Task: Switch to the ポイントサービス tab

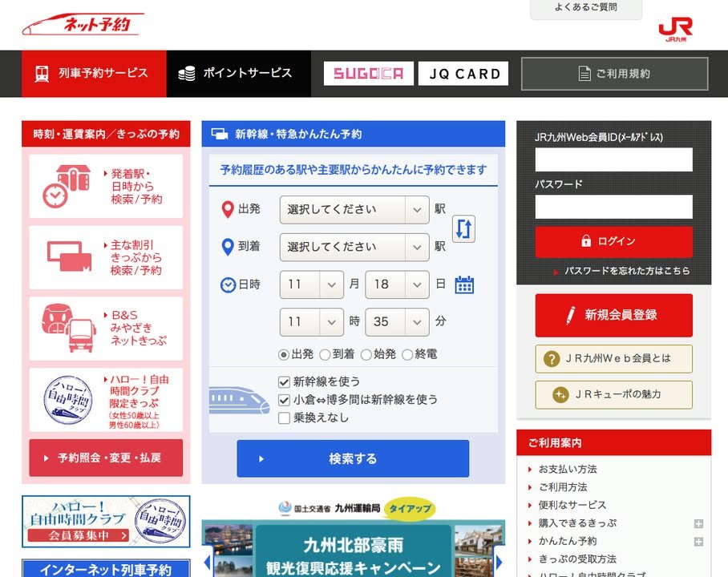Action: tap(239, 74)
